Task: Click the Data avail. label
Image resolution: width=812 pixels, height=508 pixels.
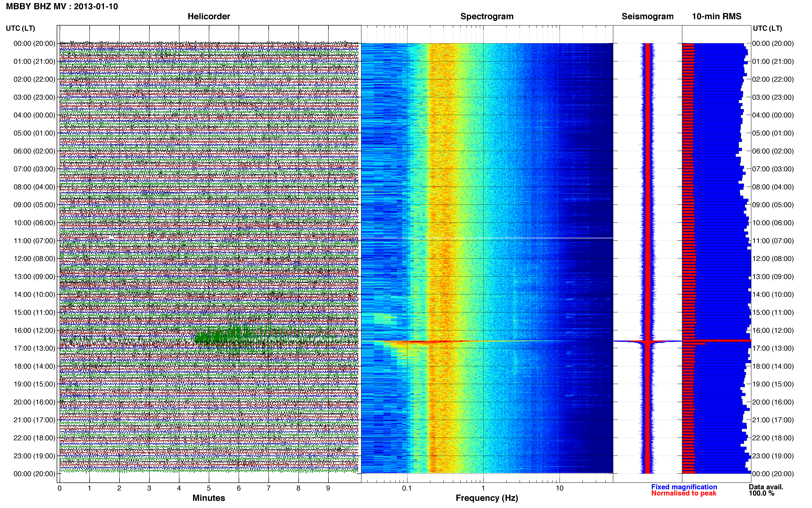Action: click(766, 487)
